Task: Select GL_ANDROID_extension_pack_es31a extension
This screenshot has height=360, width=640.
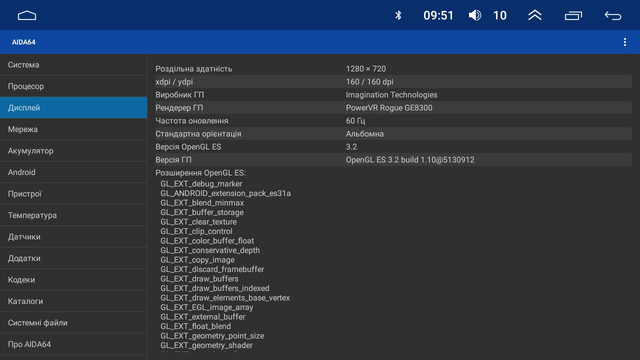Action: [226, 193]
